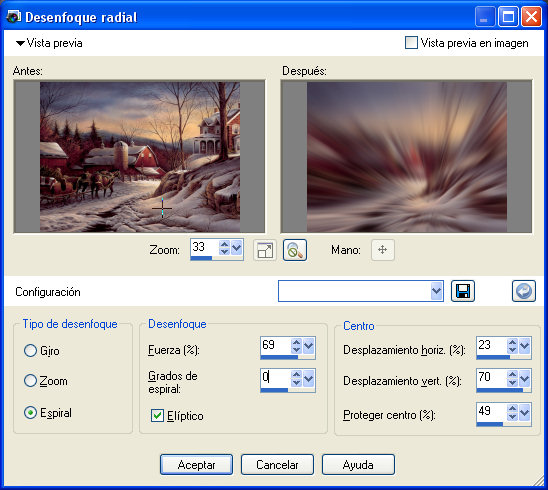
Task: Click the Zoom value input field
Action: point(205,247)
